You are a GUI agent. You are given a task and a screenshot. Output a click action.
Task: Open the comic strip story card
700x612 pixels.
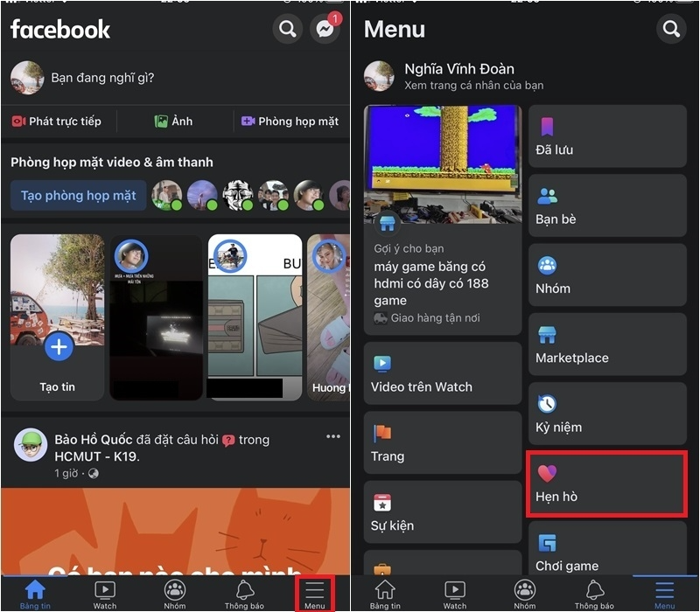pos(255,317)
